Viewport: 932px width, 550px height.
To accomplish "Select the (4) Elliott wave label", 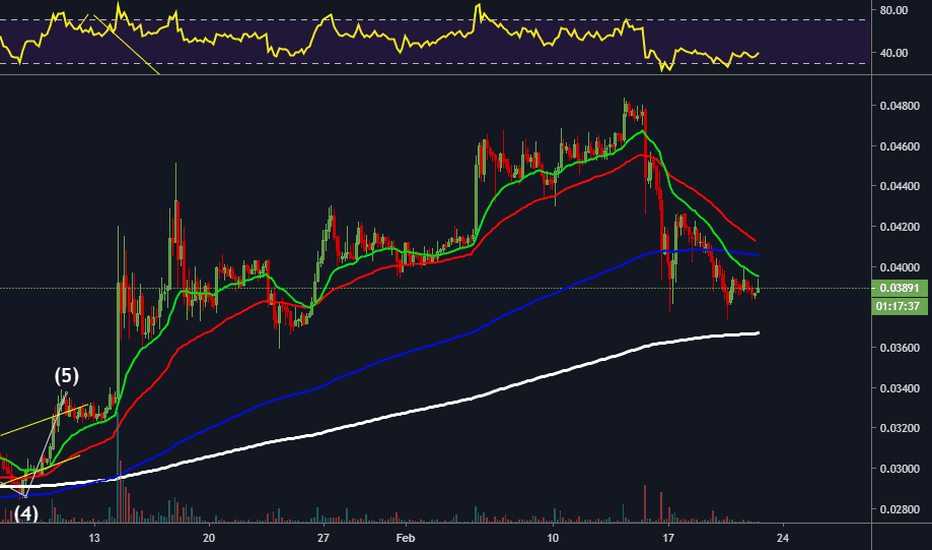I will pyautogui.click(x=26, y=513).
